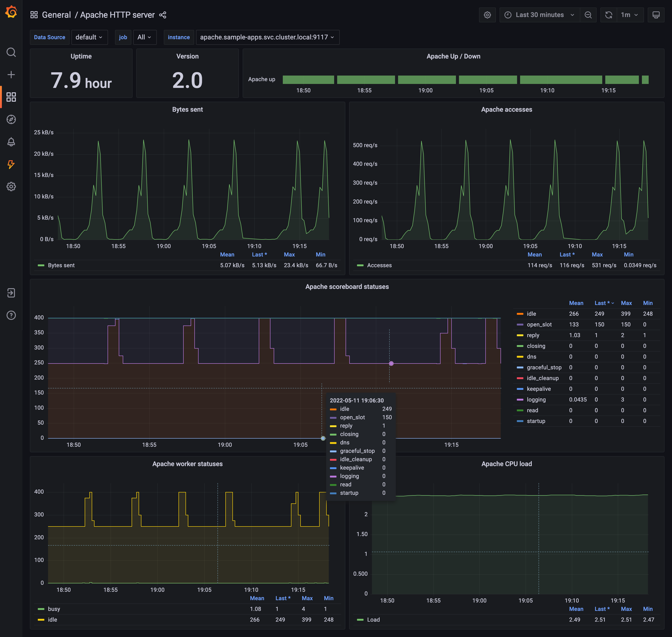Zoom out the time range
Screen dimensions: 672x637
click(x=588, y=15)
